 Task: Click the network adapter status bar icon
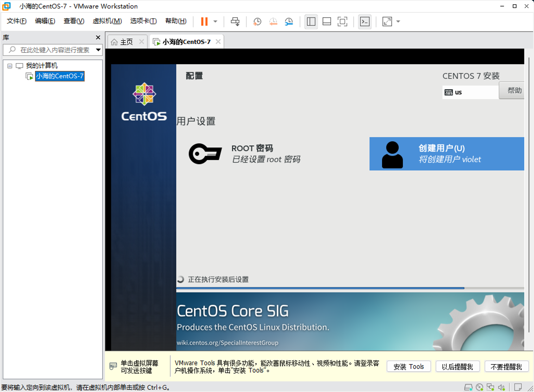490,387
